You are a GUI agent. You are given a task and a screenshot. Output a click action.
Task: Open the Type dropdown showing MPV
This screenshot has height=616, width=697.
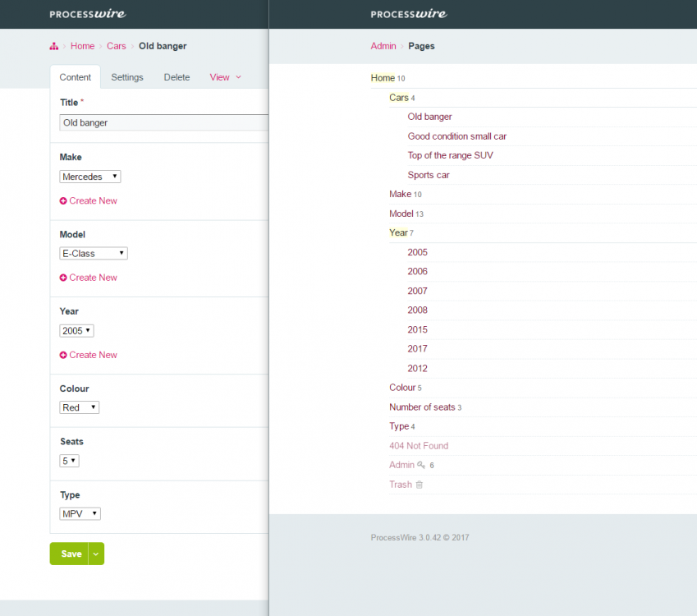click(x=80, y=514)
